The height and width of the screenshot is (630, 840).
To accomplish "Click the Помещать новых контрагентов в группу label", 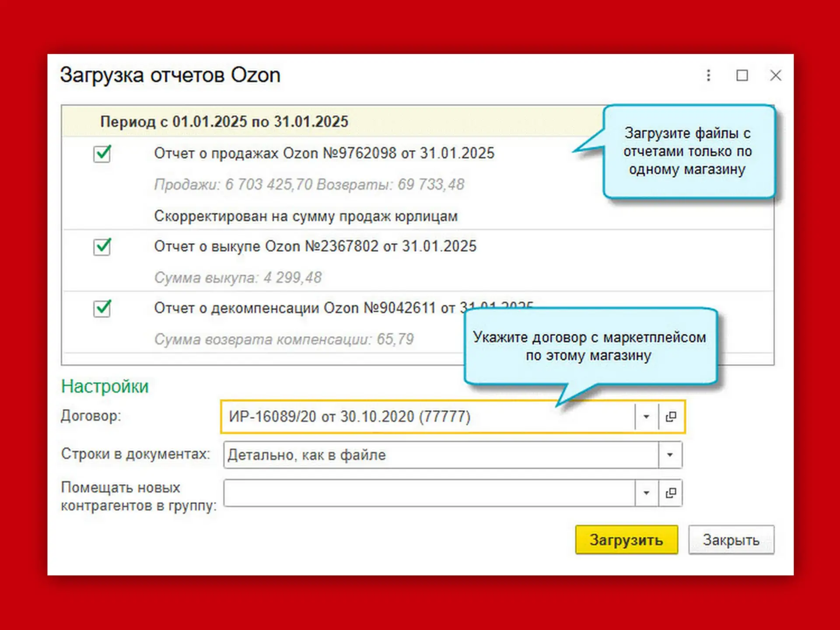I will click(139, 496).
